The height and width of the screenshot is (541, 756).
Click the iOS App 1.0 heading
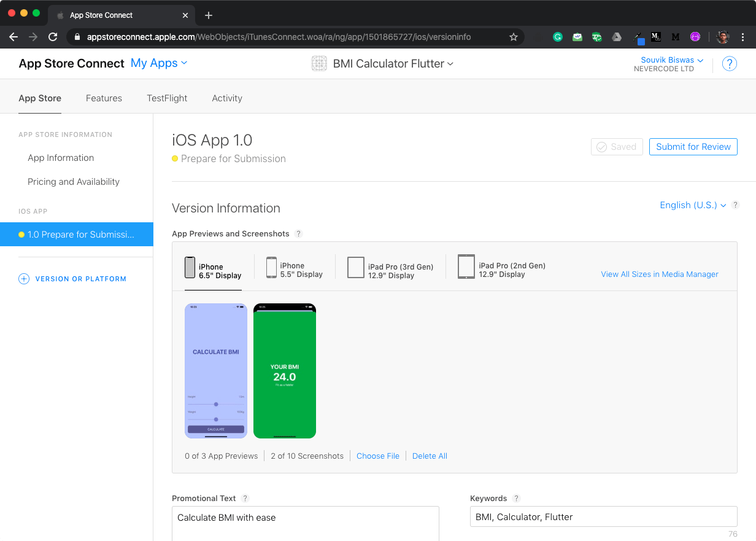pyautogui.click(x=212, y=140)
